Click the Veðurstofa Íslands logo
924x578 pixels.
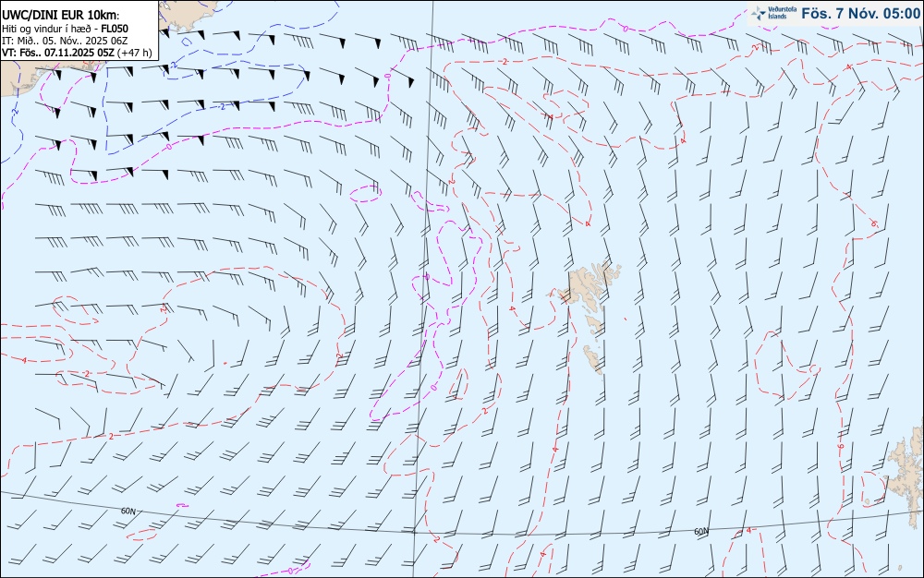(x=773, y=14)
